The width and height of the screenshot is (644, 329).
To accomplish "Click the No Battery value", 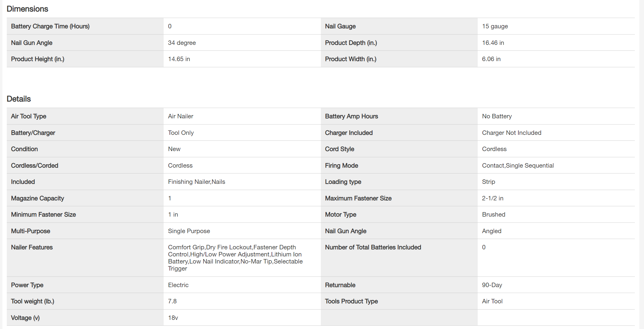I will 497,116.
